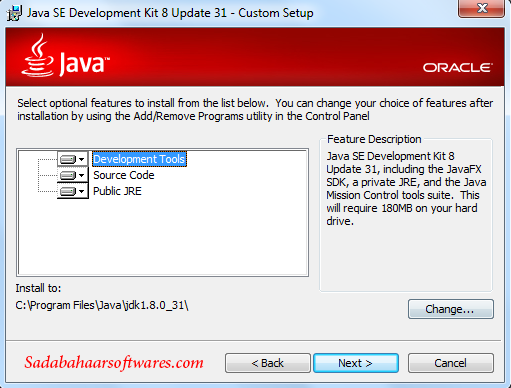Viewport: 511px width, 388px height.
Task: Open Source Code feature dropdown icon
Action: (73, 175)
